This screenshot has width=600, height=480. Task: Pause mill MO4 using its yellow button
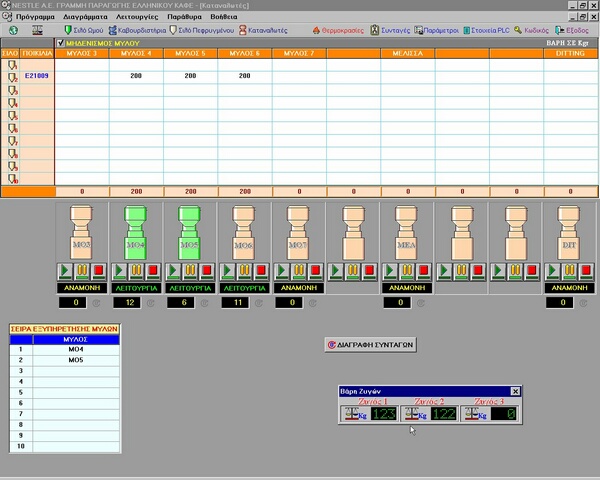[x=135, y=271]
